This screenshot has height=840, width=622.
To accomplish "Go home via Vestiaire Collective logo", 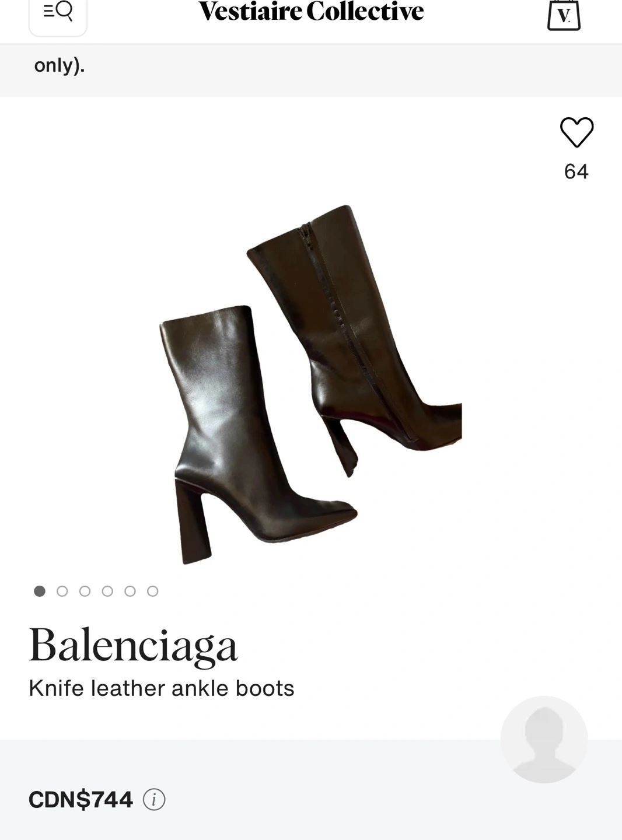I will [x=311, y=12].
